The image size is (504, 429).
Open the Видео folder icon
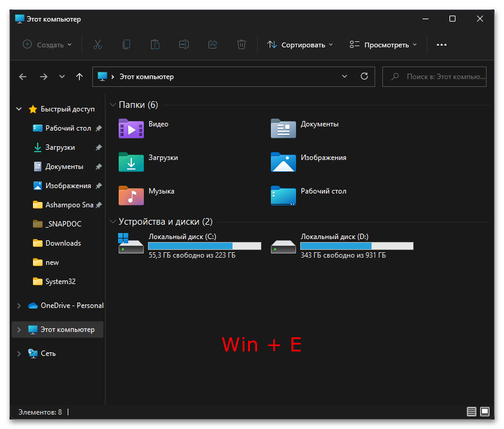[131, 129]
